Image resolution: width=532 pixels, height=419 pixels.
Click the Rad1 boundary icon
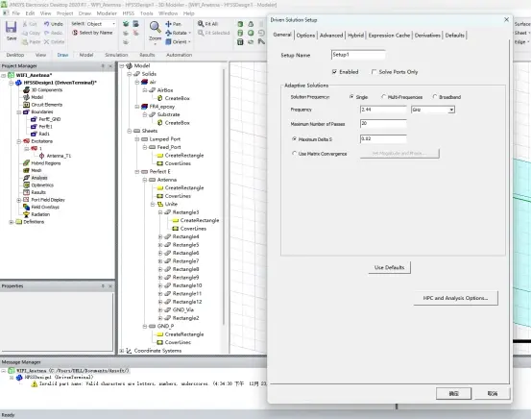[x=34, y=134]
